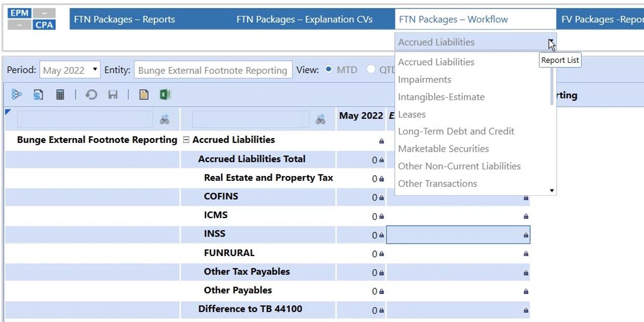
Task: Click the calculator icon in toolbar
Action: [x=60, y=95]
